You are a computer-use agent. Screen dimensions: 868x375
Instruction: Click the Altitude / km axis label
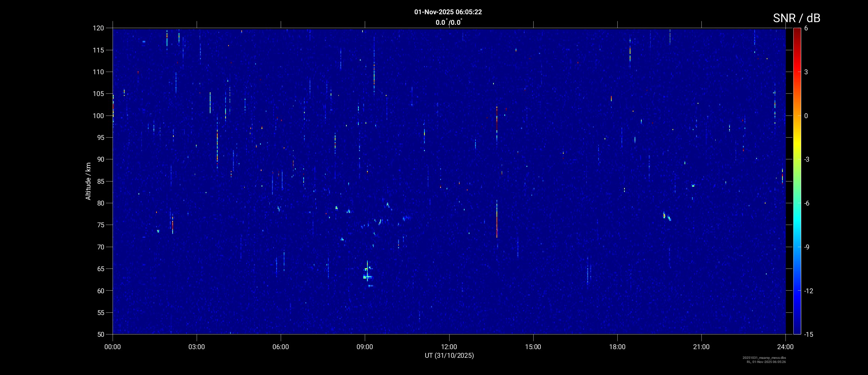(x=88, y=181)
